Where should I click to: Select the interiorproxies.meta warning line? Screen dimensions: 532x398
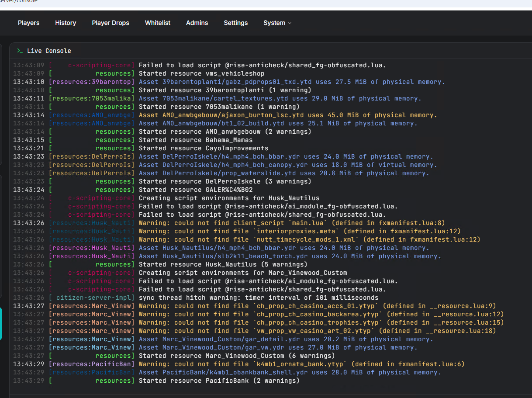[x=300, y=231]
